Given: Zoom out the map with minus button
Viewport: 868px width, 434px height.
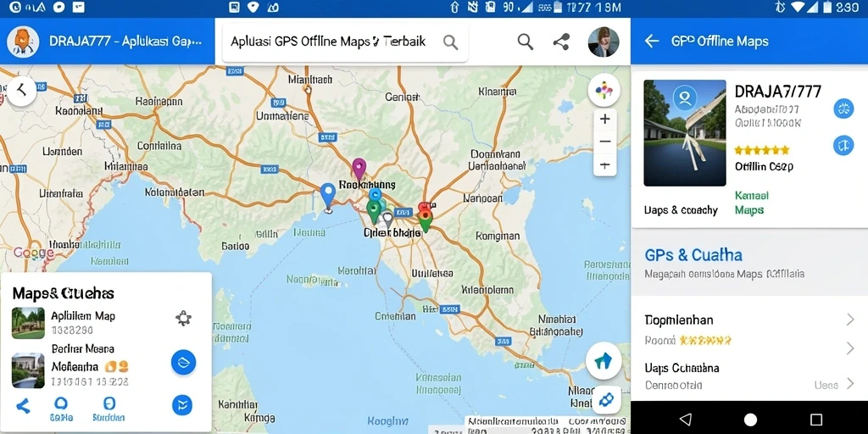Looking at the screenshot, I should 605,142.
